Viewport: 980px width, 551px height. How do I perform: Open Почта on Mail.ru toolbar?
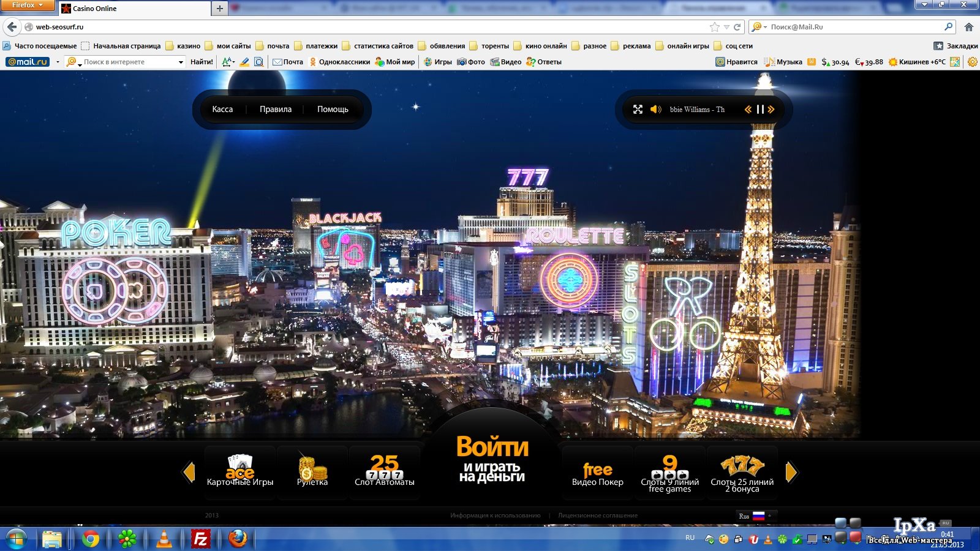(288, 62)
